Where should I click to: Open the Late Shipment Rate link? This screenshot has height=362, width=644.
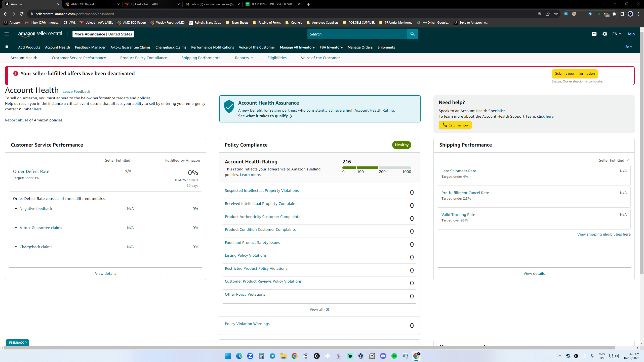point(459,171)
